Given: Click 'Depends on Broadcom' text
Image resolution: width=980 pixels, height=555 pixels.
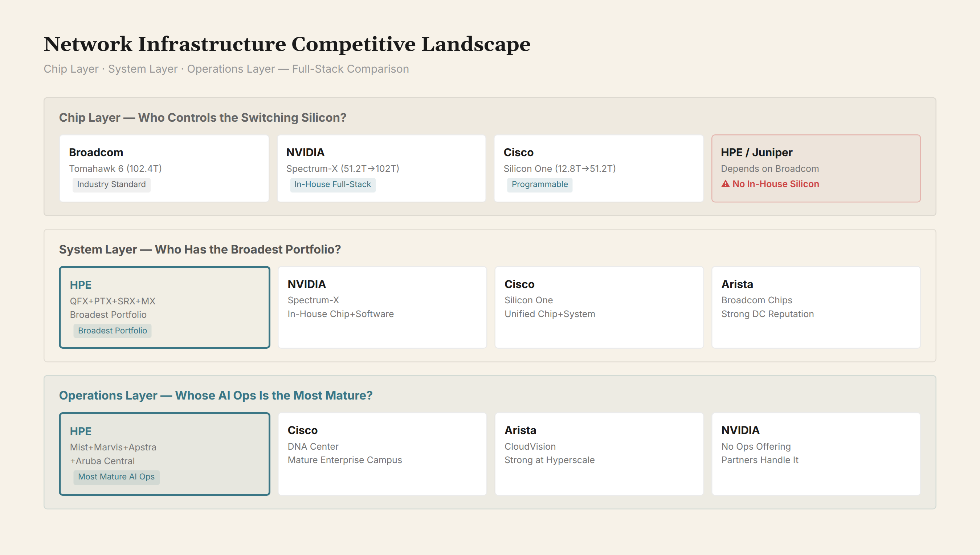Looking at the screenshot, I should coord(770,169).
